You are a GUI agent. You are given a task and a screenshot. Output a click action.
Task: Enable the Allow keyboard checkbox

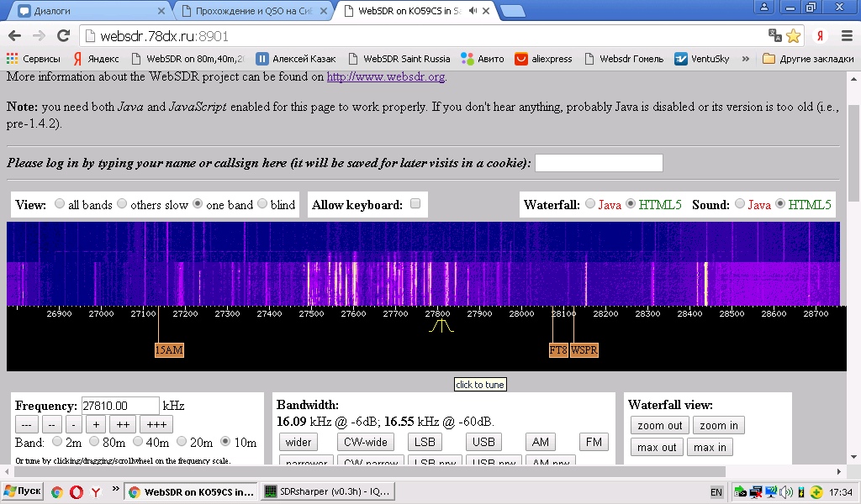click(415, 203)
